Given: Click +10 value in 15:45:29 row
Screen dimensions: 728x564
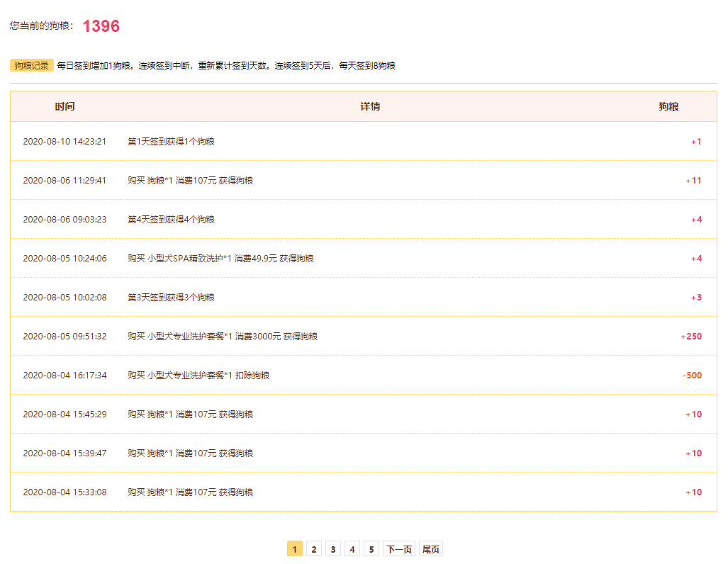Looking at the screenshot, I should pyautogui.click(x=694, y=414).
